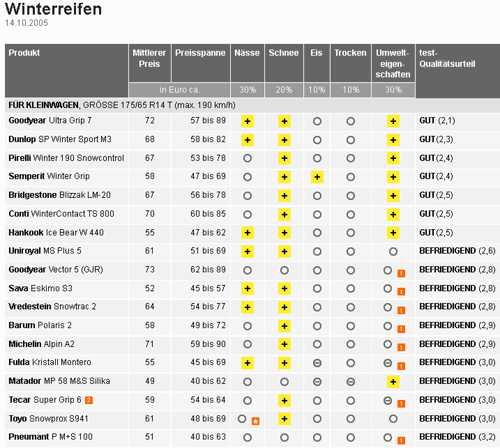Click price range 59 bis 90 for Michelin
Image resolution: width=500 pixels, height=448 pixels.
click(208, 344)
